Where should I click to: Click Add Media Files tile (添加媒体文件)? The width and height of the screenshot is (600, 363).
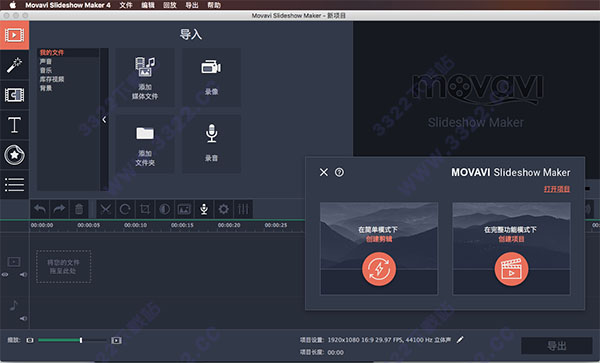145,78
